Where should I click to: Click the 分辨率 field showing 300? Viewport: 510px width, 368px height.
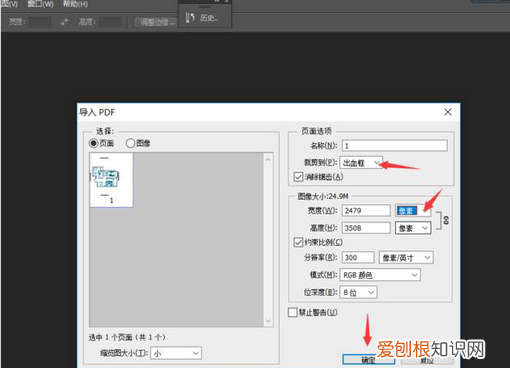(358, 258)
